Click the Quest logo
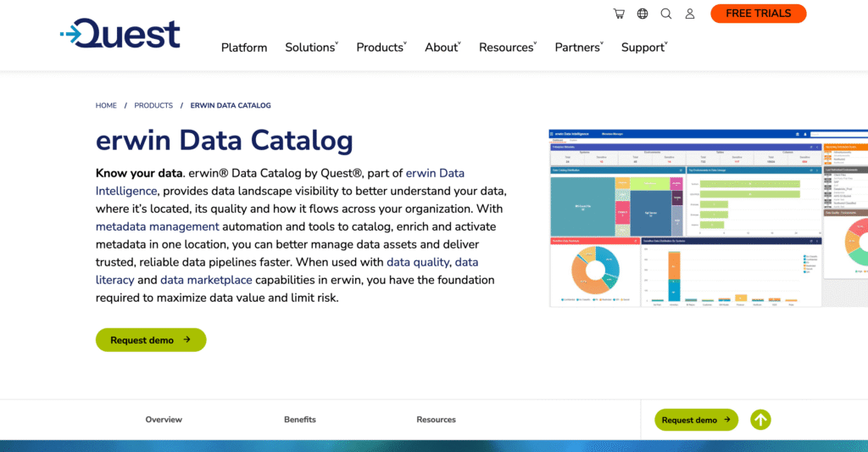 [120, 33]
